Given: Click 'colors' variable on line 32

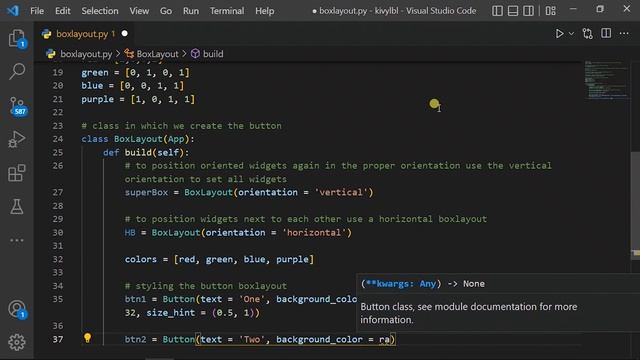Looking at the screenshot, I should [x=141, y=259].
